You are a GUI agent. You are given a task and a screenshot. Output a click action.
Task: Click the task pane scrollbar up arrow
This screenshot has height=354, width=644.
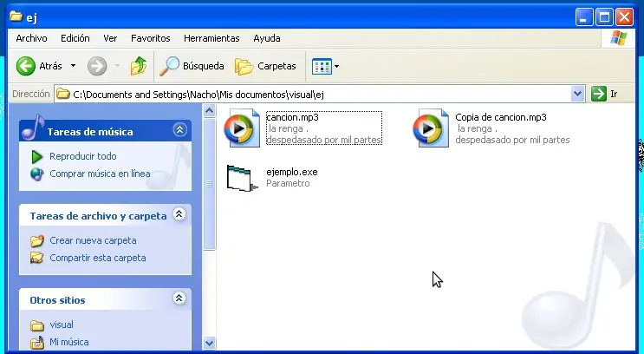(x=210, y=110)
